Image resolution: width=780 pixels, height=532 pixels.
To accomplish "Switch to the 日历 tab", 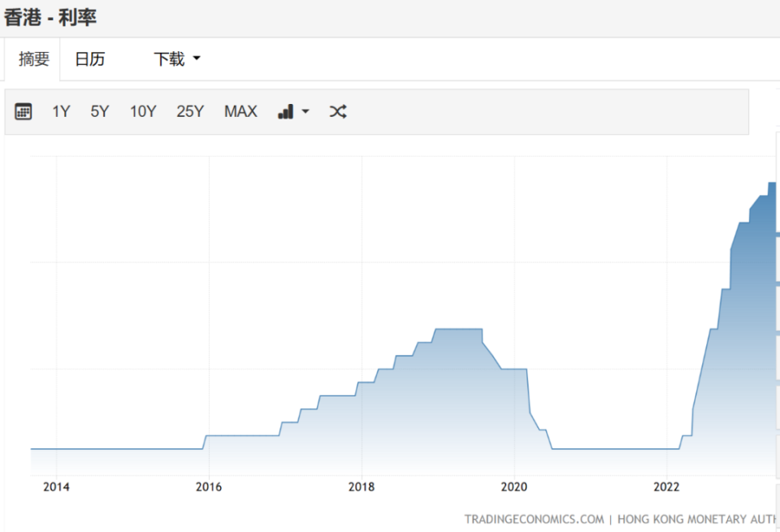I will [x=90, y=59].
